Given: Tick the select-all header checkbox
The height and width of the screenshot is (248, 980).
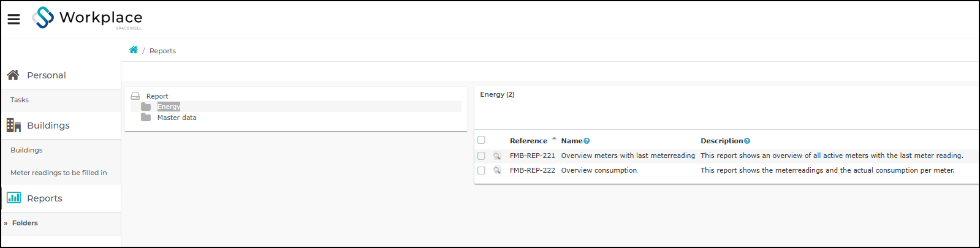Looking at the screenshot, I should (481, 140).
